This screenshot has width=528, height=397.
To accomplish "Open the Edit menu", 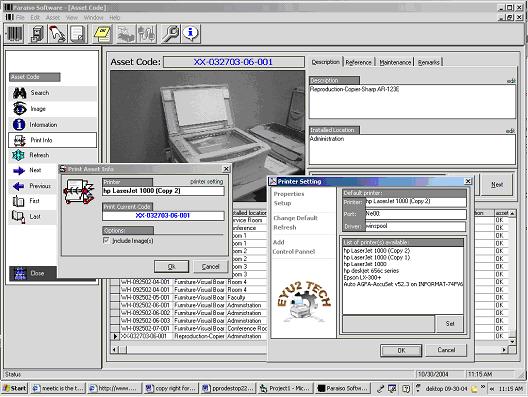I will point(35,18).
